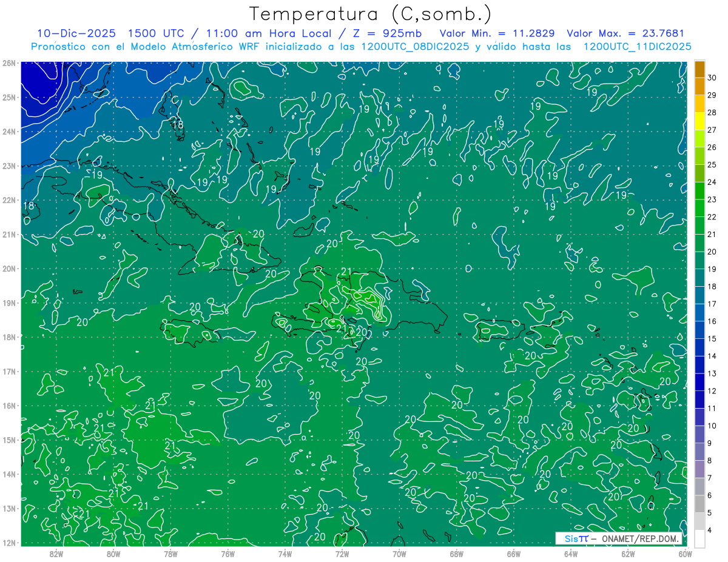Click the color scale label '13'

coord(712,373)
